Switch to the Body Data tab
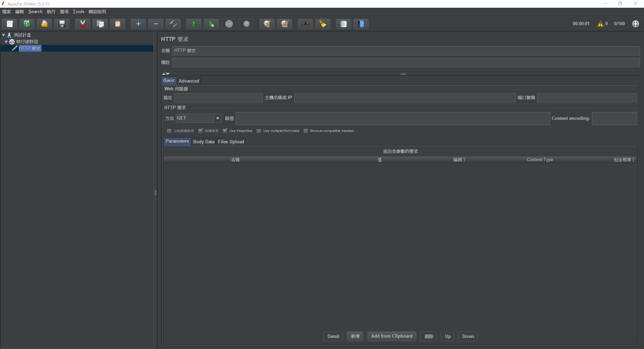The image size is (644, 349). [204, 142]
